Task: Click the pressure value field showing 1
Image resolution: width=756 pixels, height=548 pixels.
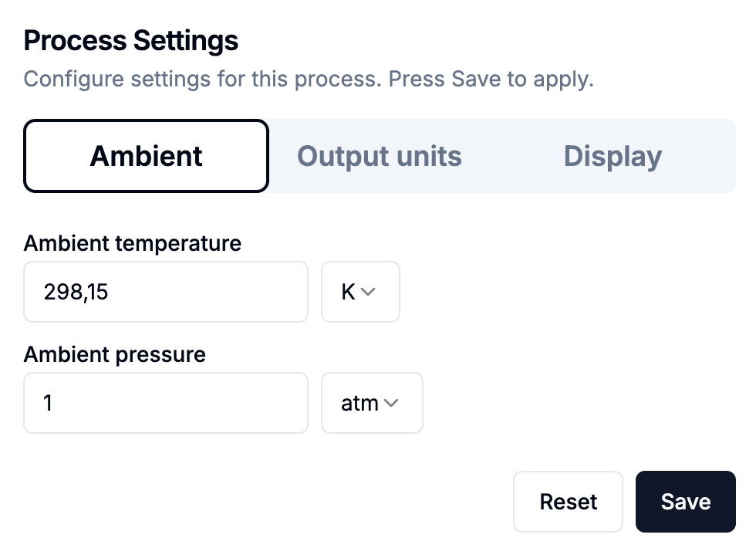Action: [166, 403]
